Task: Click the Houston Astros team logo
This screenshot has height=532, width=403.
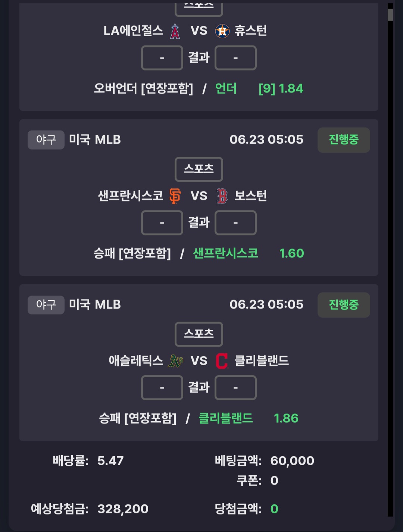Action: pyautogui.click(x=222, y=31)
